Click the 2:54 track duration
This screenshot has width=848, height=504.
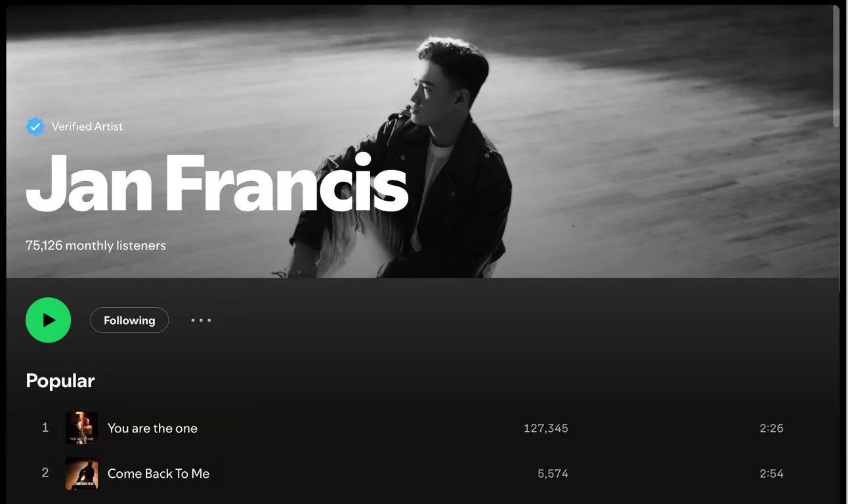[x=771, y=473]
